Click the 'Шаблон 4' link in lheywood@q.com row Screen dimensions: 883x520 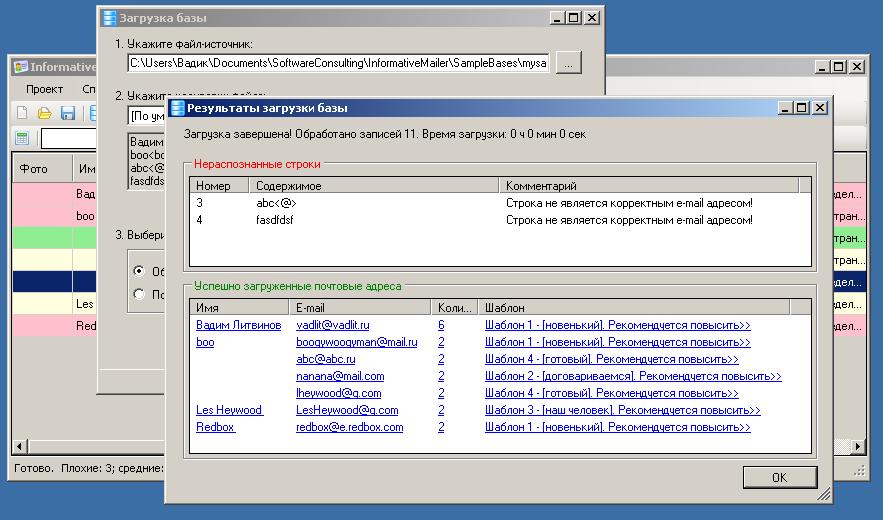pos(612,393)
